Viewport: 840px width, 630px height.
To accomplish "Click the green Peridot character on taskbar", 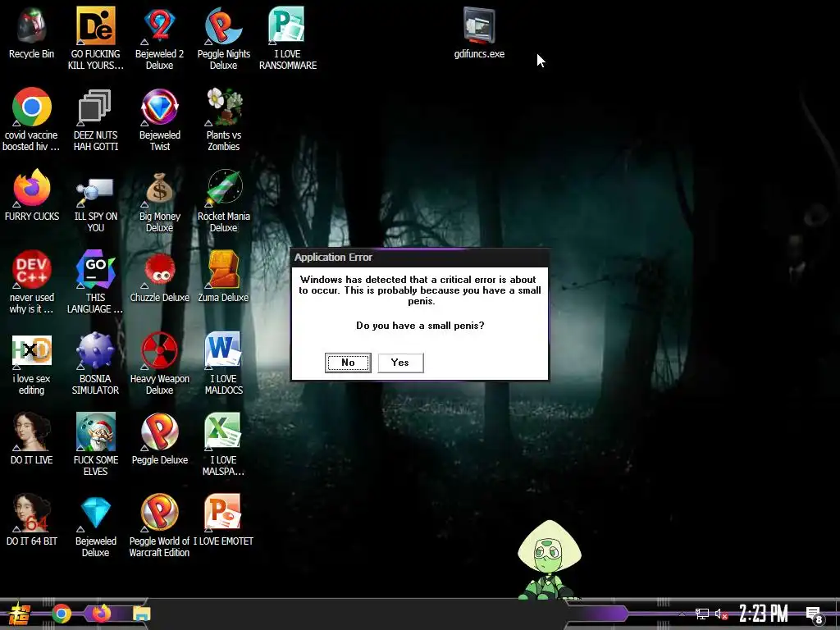I will pos(549,559).
